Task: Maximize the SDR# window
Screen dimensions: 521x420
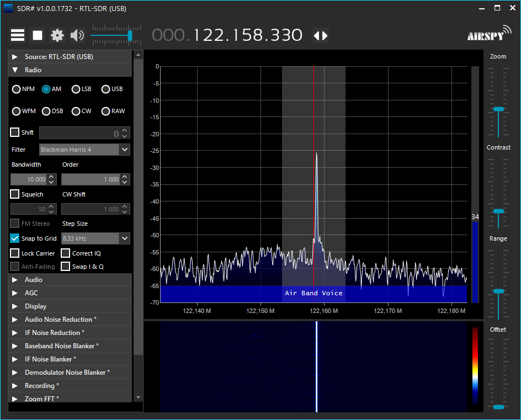Action: click(x=497, y=8)
